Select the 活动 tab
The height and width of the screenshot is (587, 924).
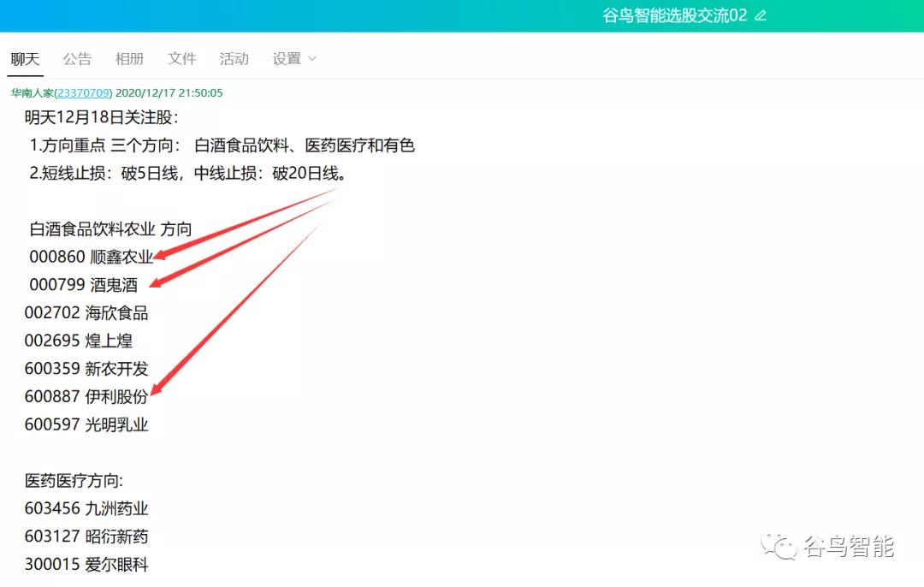point(234,59)
